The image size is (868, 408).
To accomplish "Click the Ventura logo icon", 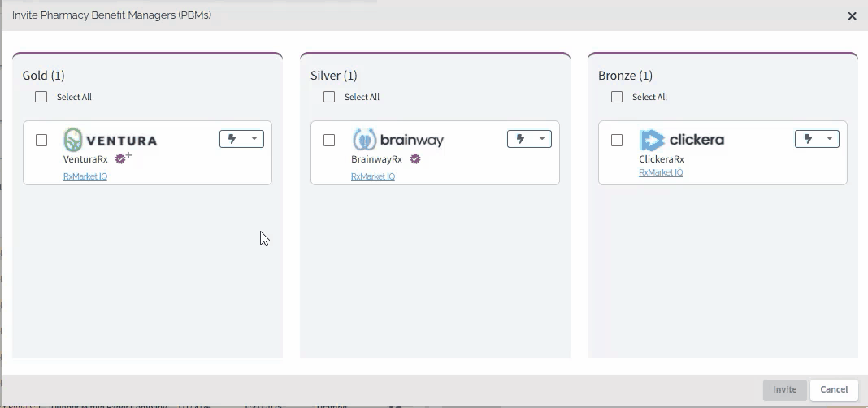I will click(73, 140).
